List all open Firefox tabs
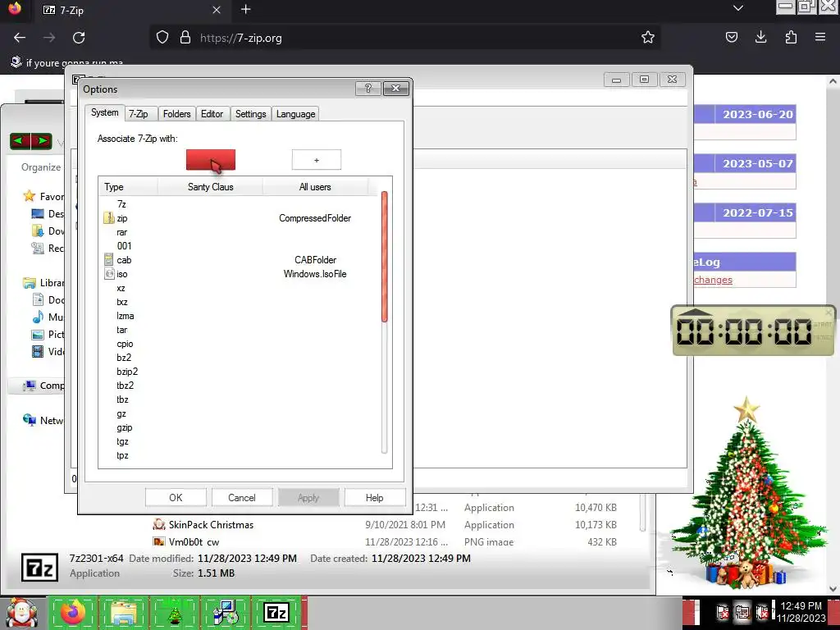The height and width of the screenshot is (630, 840). point(738,8)
